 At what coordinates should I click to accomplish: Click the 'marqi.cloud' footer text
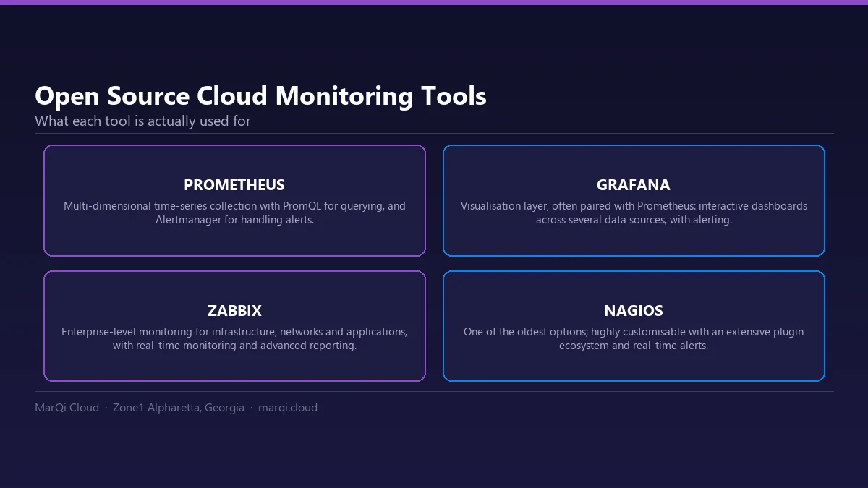click(288, 408)
